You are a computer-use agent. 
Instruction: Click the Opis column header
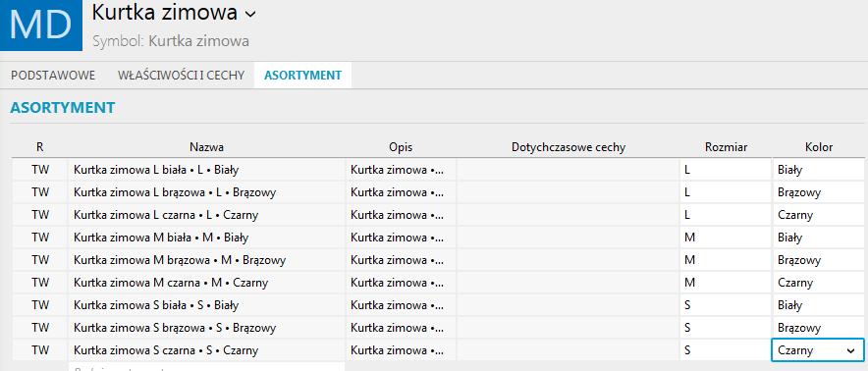(x=401, y=147)
